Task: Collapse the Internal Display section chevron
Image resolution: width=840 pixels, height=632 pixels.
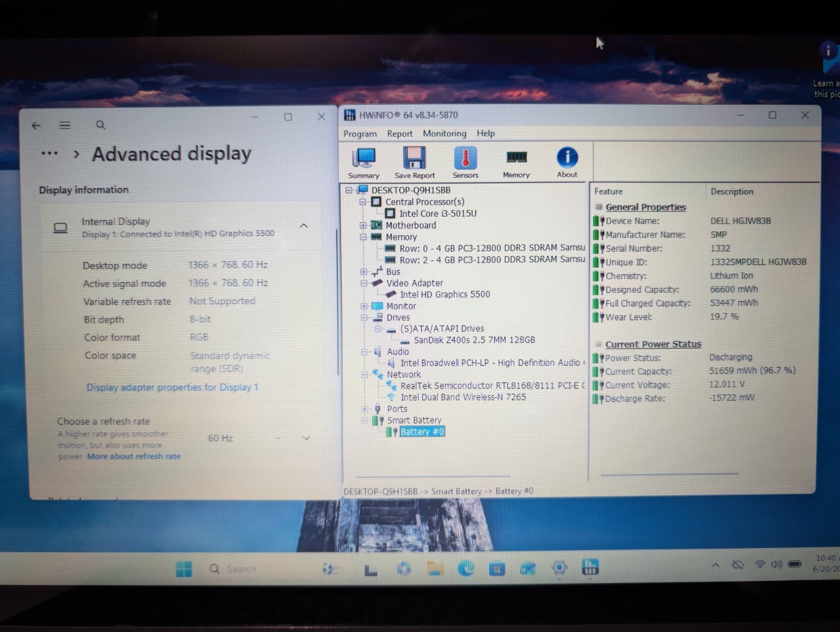Action: point(304,226)
